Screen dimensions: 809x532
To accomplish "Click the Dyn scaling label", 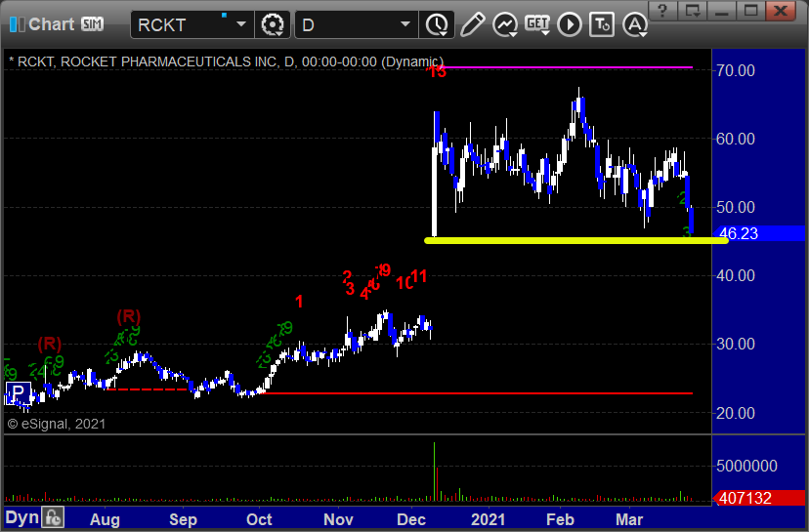I will point(21,517).
